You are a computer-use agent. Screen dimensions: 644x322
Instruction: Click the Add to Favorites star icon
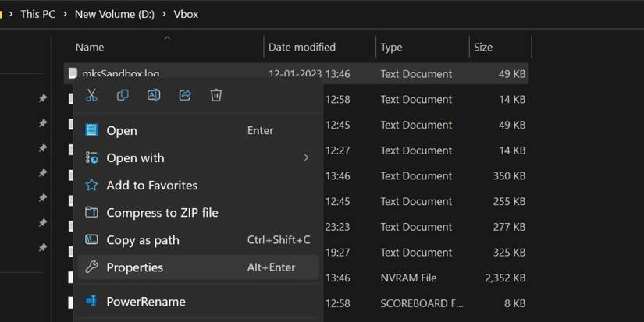91,186
